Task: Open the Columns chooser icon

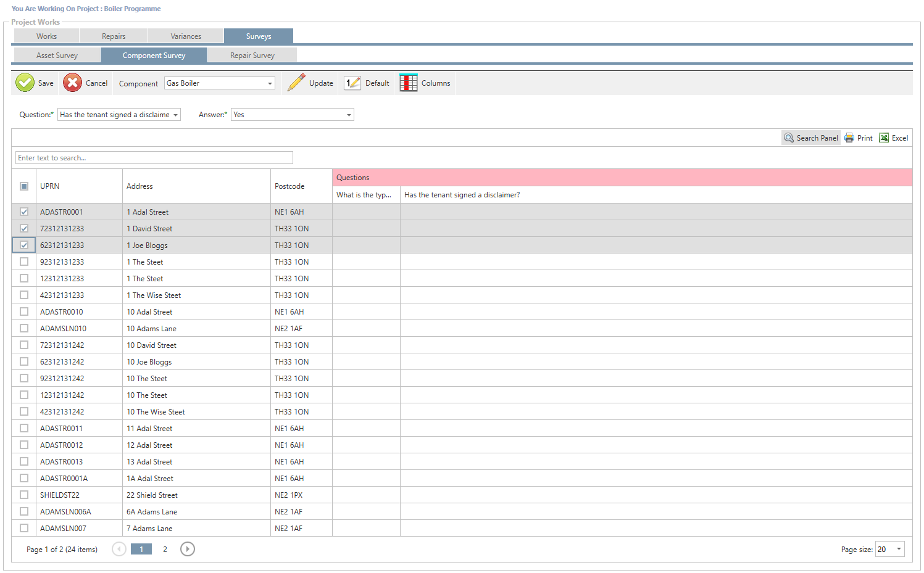Action: (x=408, y=83)
